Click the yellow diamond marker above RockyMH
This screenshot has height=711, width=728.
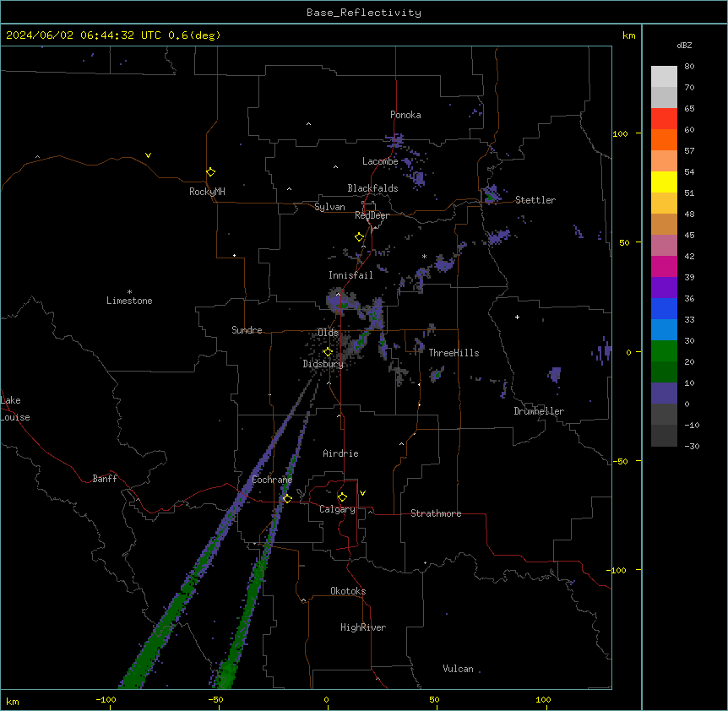pyautogui.click(x=210, y=171)
